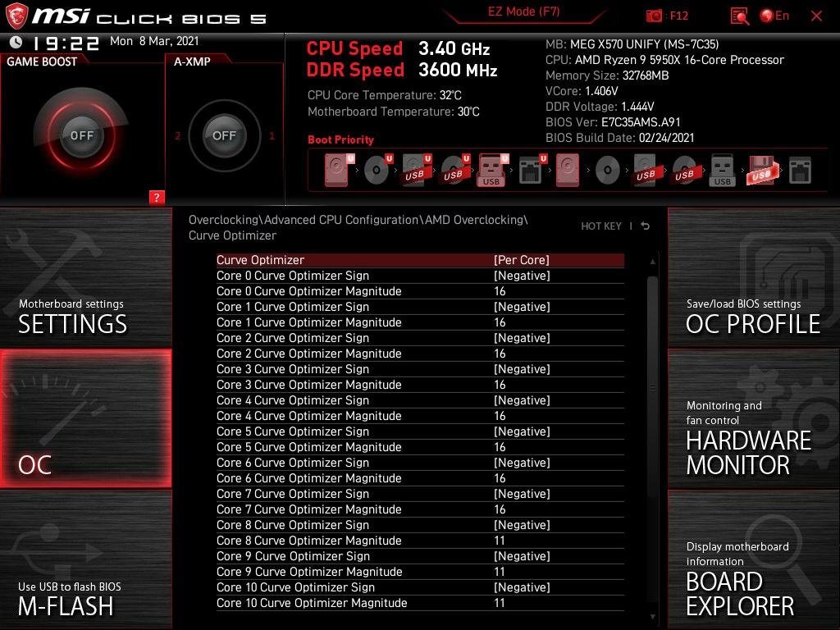The width and height of the screenshot is (840, 630).
Task: Click the MSI dragon shield logo
Action: point(16,16)
